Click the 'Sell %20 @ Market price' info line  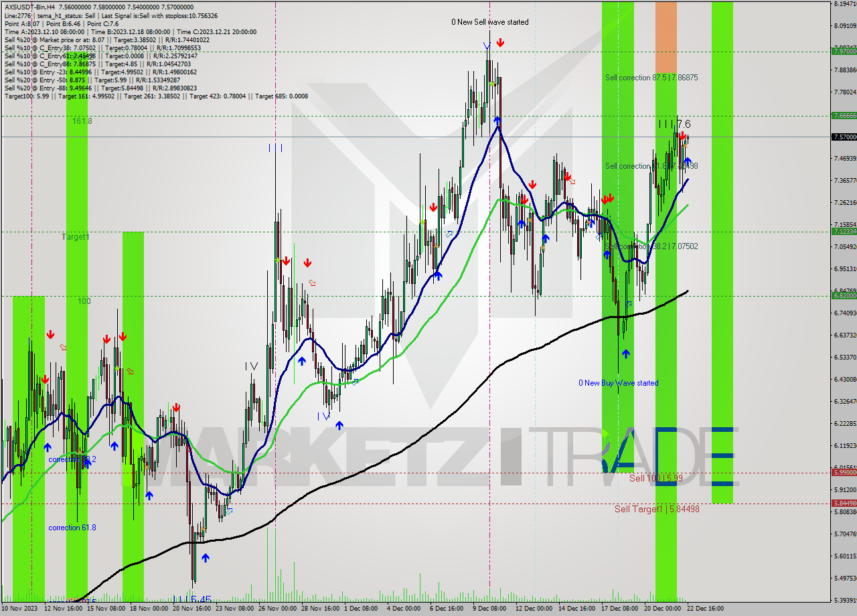click(x=106, y=40)
